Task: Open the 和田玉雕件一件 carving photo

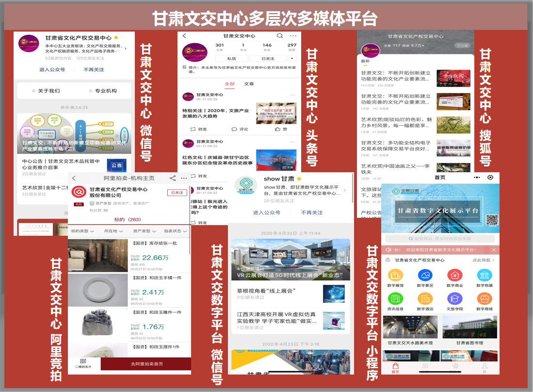Action: pyautogui.click(x=98, y=325)
